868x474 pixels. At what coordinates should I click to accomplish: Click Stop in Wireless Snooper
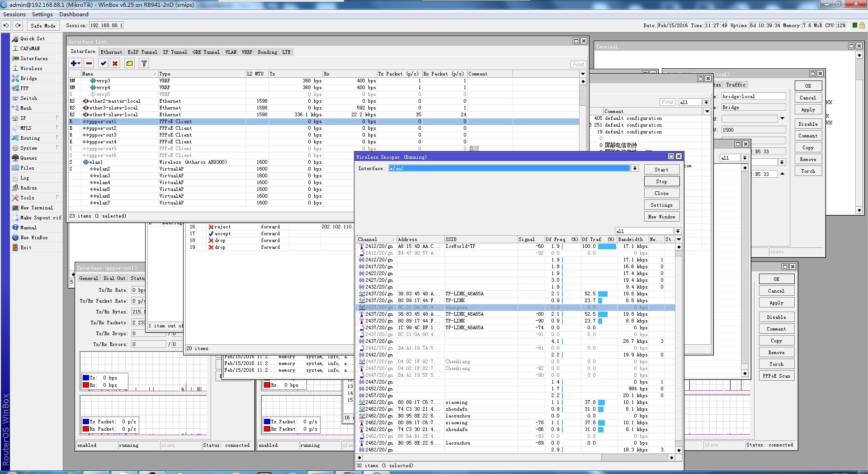coord(661,181)
